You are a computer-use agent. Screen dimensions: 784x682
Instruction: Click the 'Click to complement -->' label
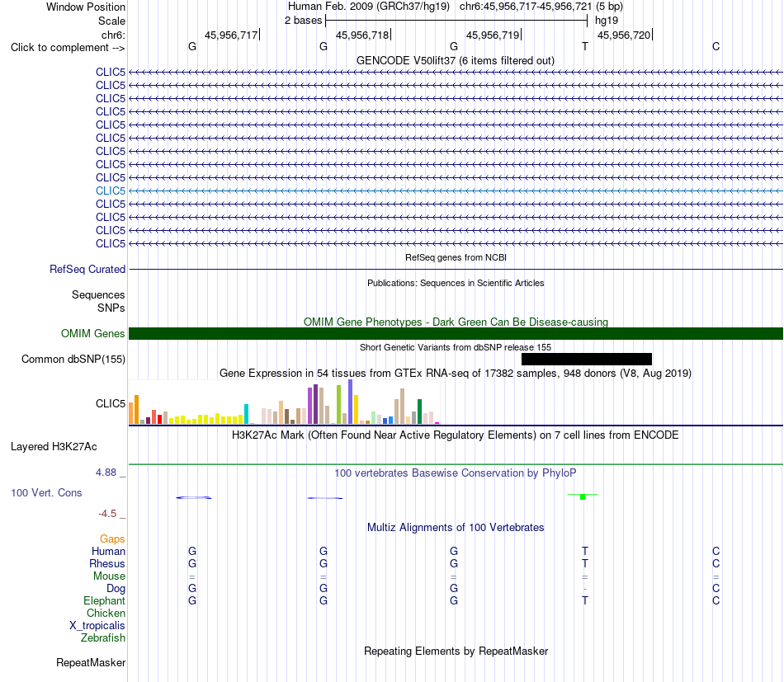click(68, 48)
